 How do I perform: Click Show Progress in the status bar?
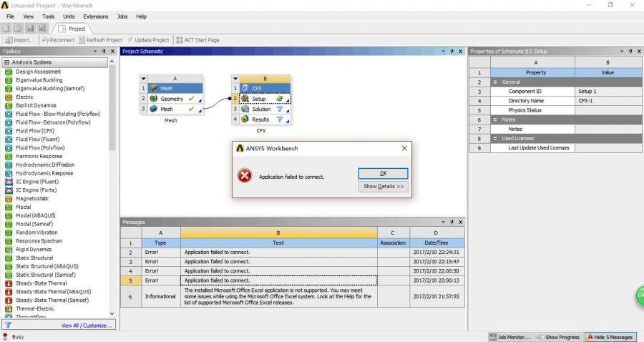[x=558, y=337]
